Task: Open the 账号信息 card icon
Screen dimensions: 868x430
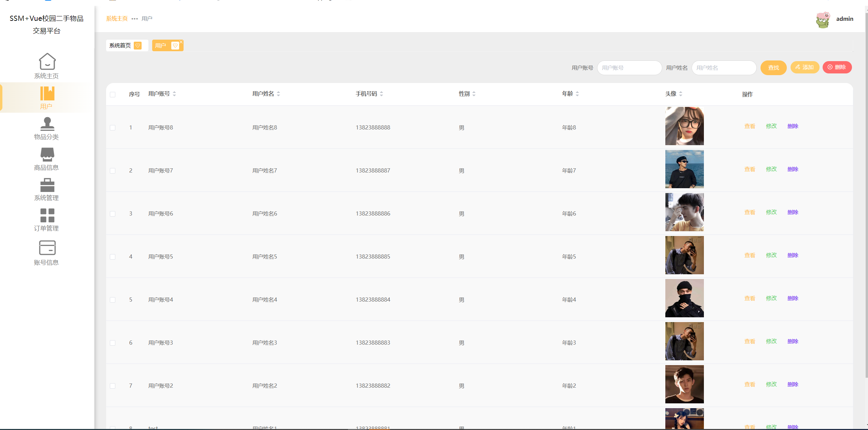Action: pos(47,248)
